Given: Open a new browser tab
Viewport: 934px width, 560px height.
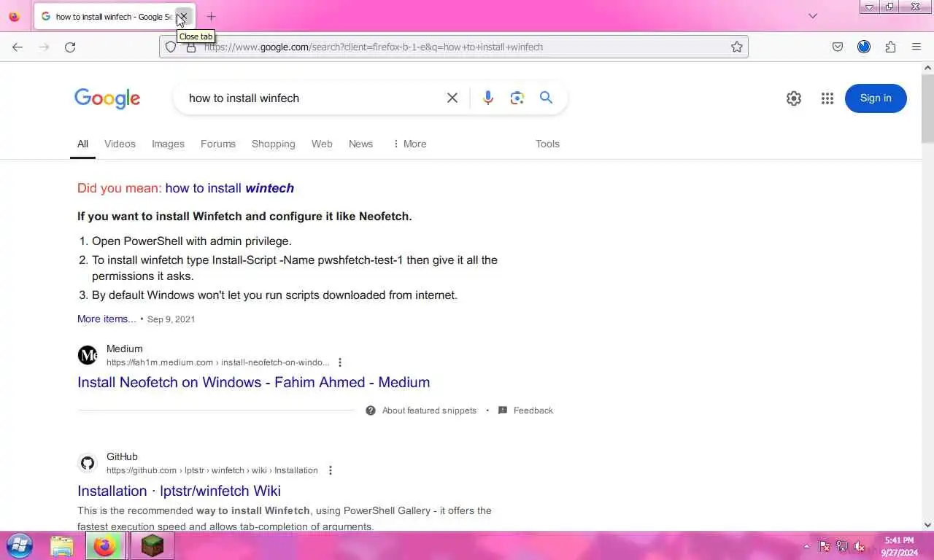Looking at the screenshot, I should (x=211, y=16).
